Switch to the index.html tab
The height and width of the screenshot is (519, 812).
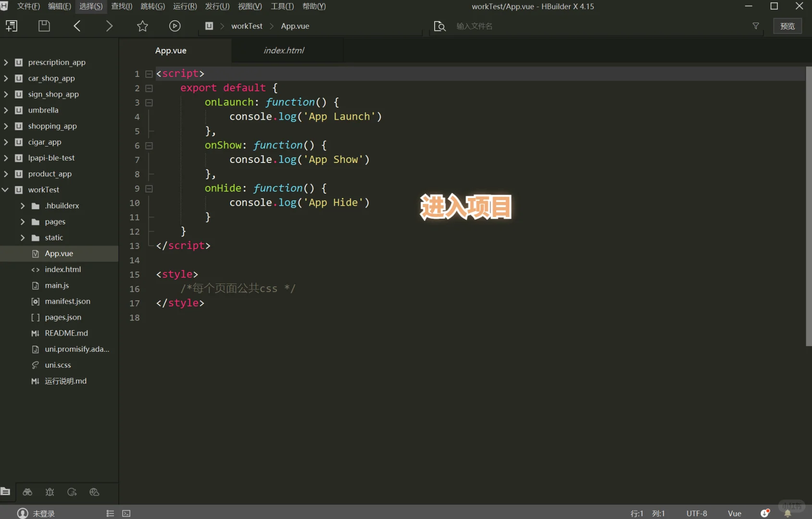point(284,50)
